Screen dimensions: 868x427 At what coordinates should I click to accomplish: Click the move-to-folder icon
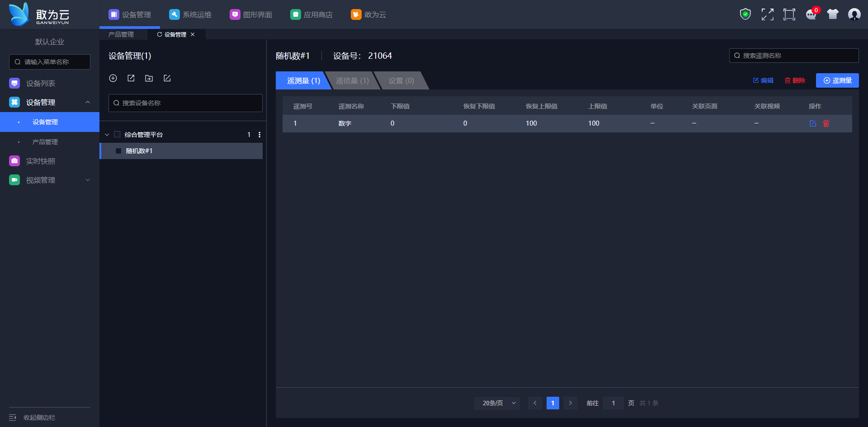tap(149, 78)
